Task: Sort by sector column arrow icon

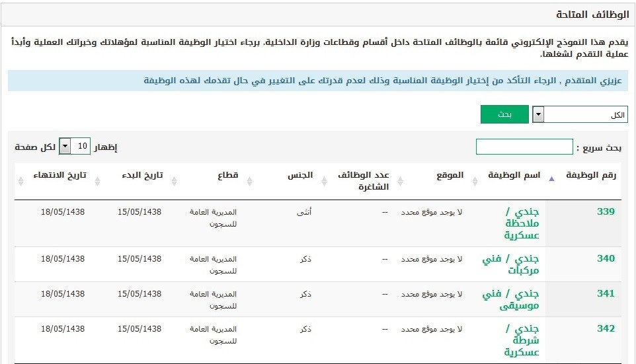Action: pyautogui.click(x=175, y=181)
